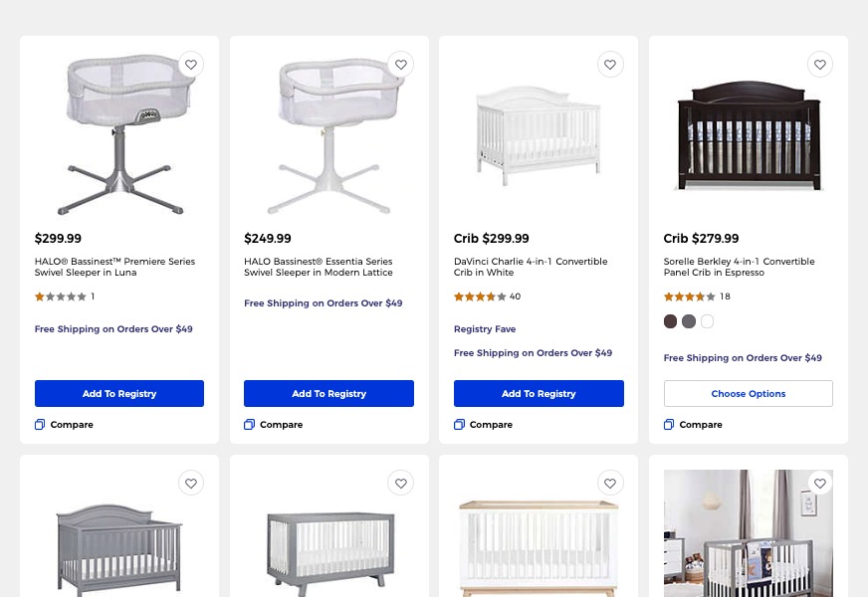
Task: Tick Compare for Sorelle Berkley panel crib
Action: click(x=669, y=425)
